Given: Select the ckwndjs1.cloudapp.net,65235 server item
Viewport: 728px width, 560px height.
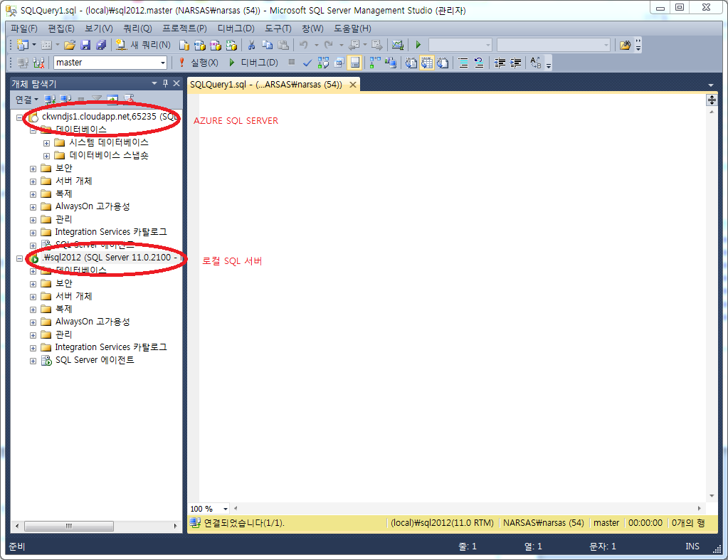Looking at the screenshot, I should [110, 117].
